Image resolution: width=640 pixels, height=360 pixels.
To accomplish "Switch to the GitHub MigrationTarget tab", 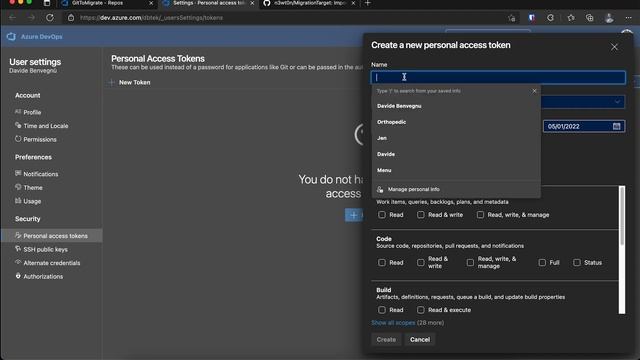I will pyautogui.click(x=310, y=3).
